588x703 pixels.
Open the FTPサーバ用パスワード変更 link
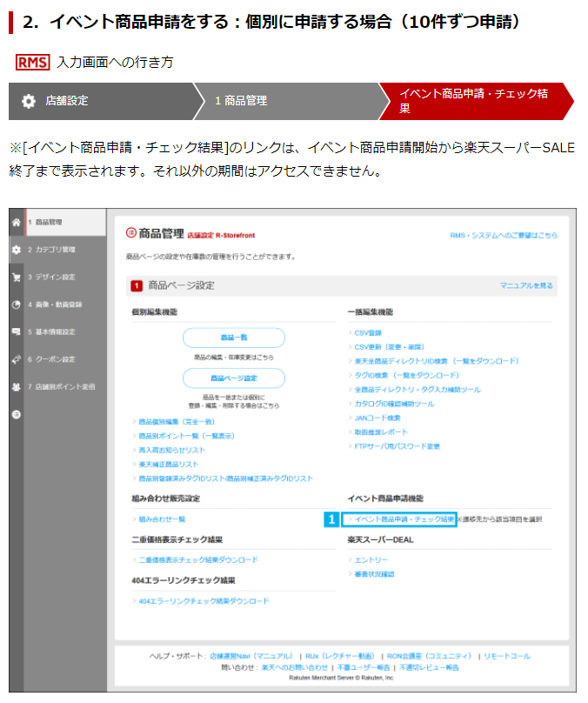pos(398,446)
